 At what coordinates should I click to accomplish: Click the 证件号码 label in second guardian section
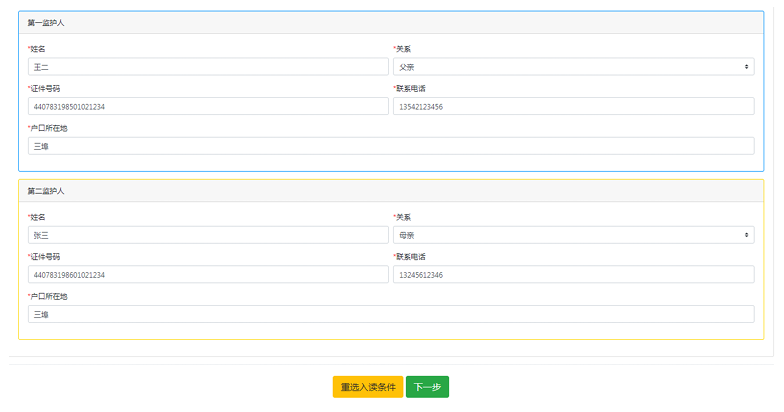45,256
